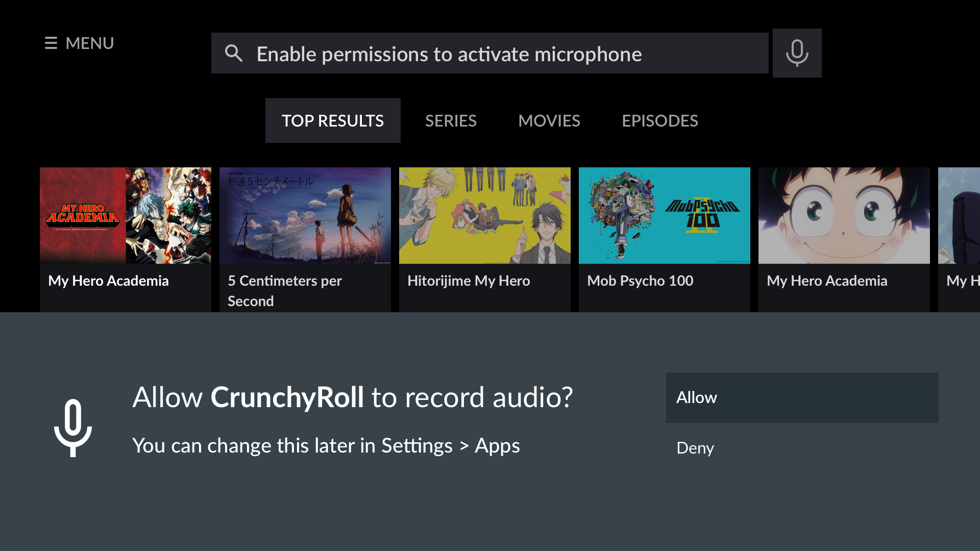This screenshot has height=551, width=980.
Task: Open My Hero Academia Deku face thumbnail
Action: coord(844,215)
